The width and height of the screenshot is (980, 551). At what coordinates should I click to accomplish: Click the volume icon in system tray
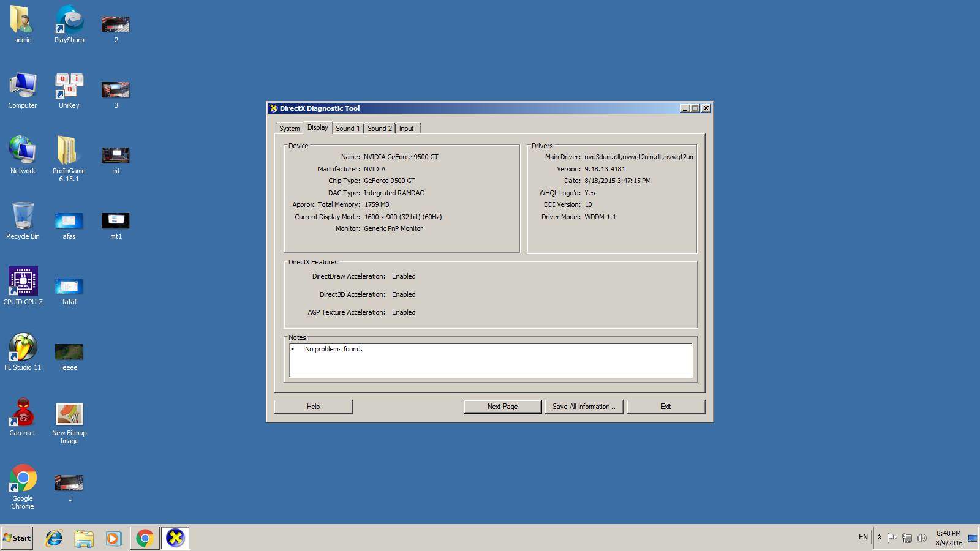click(x=922, y=538)
